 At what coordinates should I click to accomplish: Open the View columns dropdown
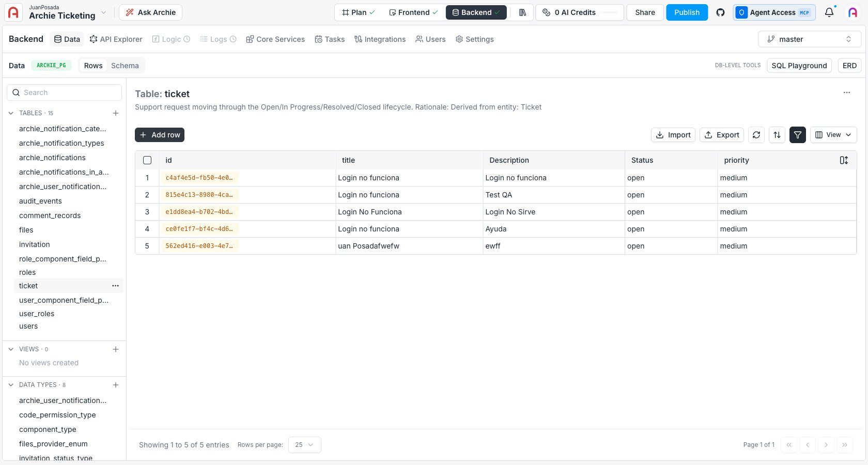click(x=833, y=135)
